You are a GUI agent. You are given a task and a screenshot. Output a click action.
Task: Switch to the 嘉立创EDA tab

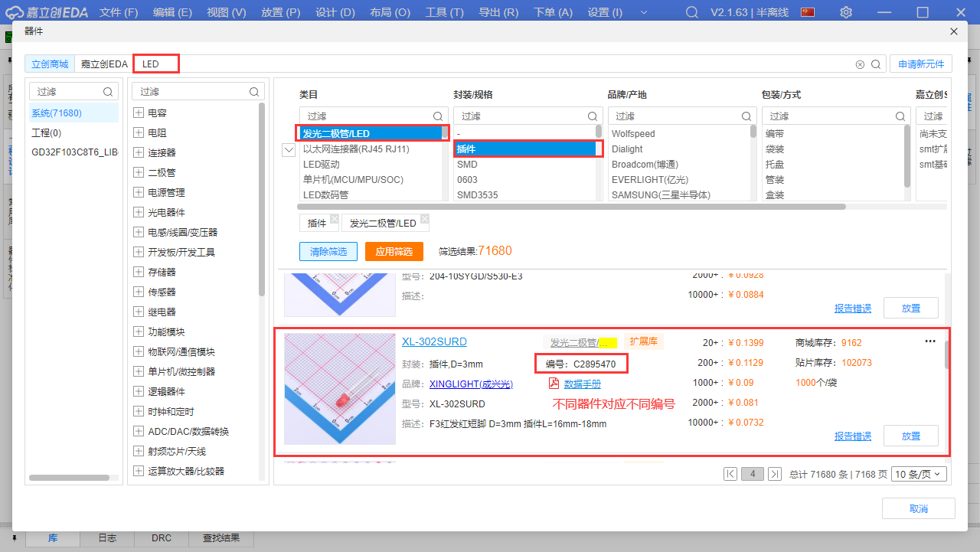104,64
